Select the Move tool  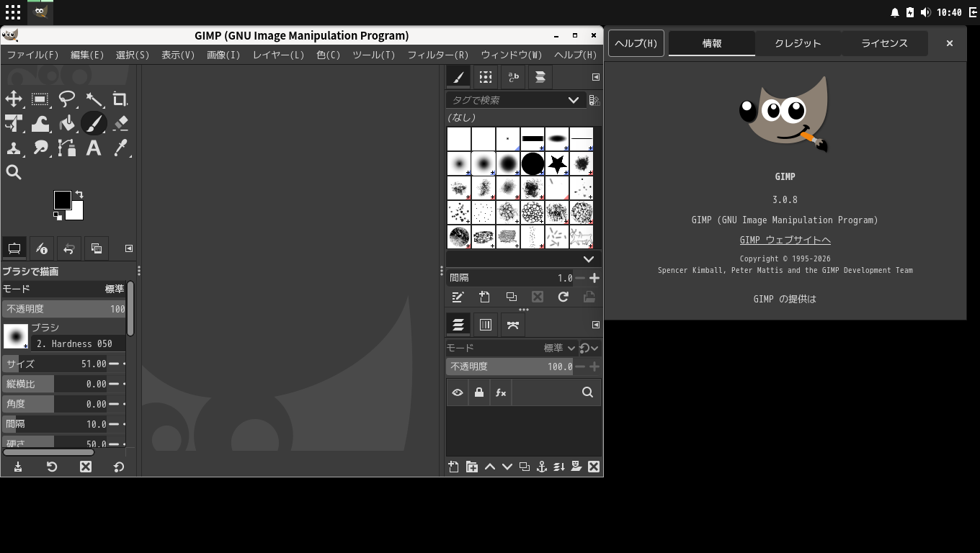[x=13, y=99]
